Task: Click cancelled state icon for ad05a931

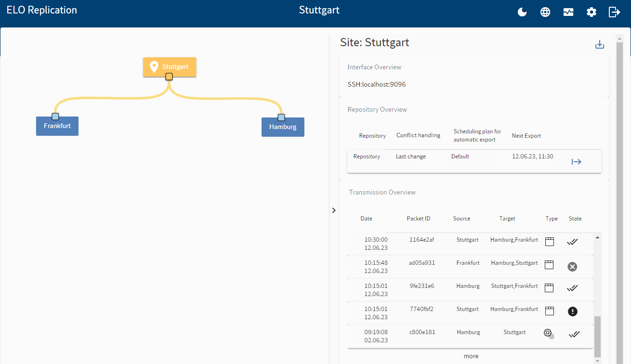Action: pos(572,267)
